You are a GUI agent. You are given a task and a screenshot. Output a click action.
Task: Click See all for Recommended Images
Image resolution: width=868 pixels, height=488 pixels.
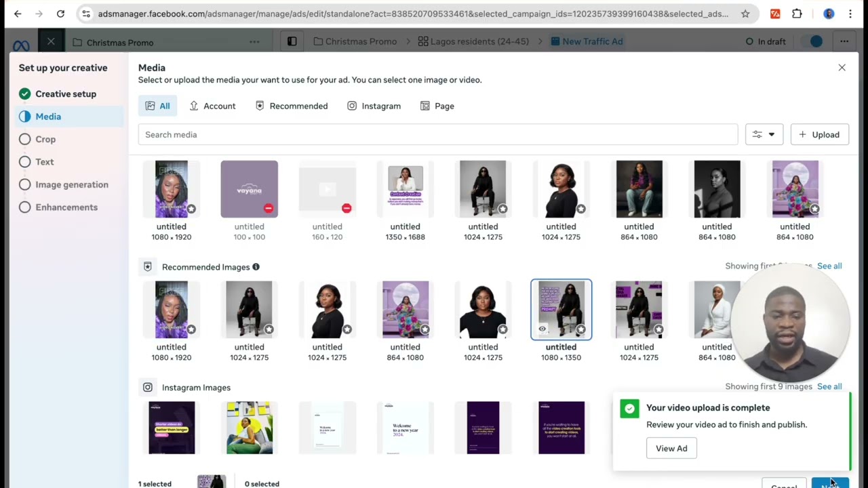(829, 266)
